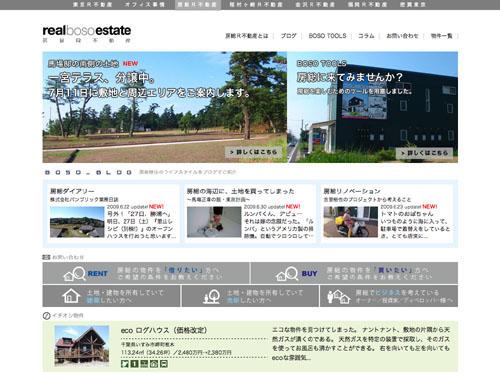Click last green feature icon under eco log house
Screen dimensions: 500x377
pyautogui.click(x=164, y=364)
